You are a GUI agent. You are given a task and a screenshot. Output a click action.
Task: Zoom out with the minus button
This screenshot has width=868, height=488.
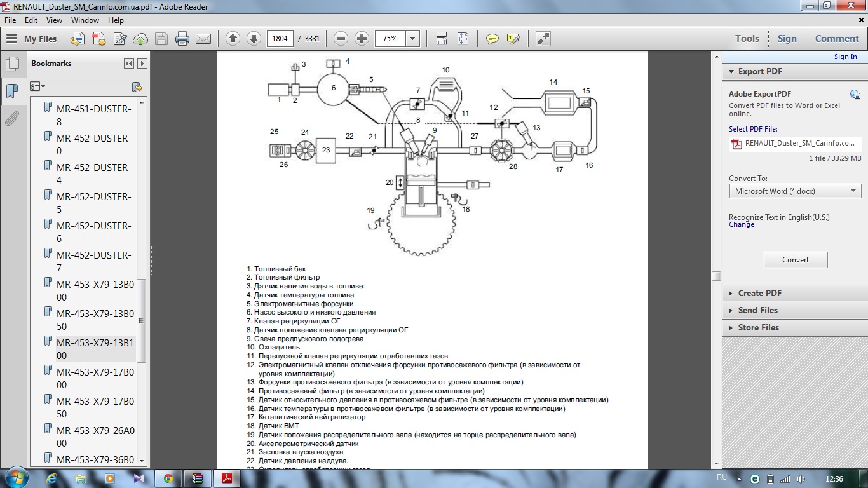pos(341,39)
